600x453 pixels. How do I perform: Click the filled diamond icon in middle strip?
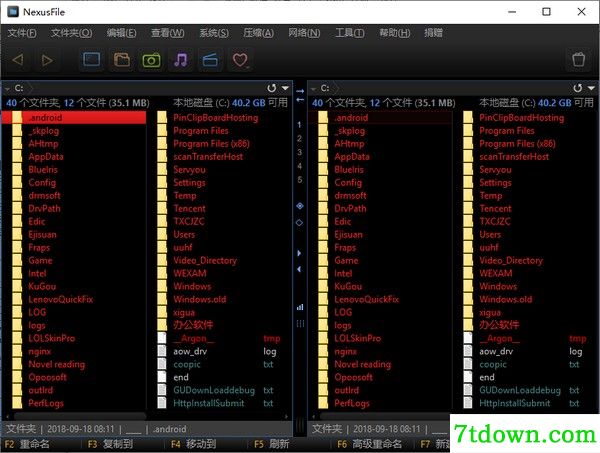point(300,206)
